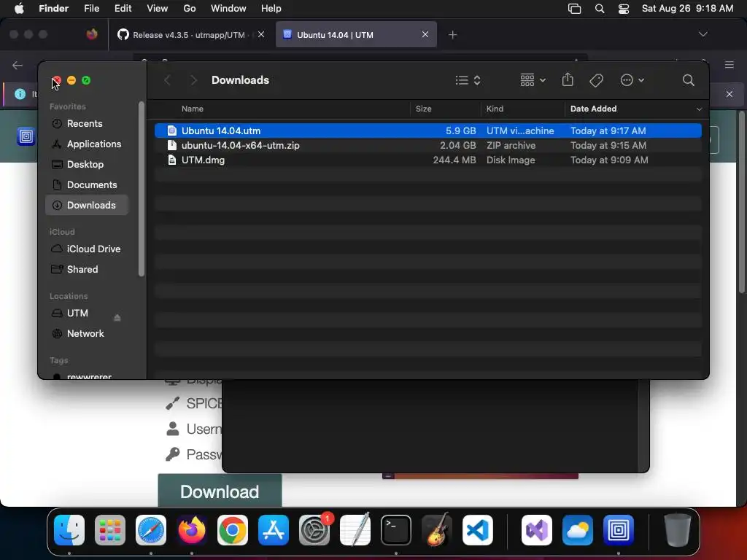
Task: Click the Finder Share toolbar icon
Action: coord(568,79)
